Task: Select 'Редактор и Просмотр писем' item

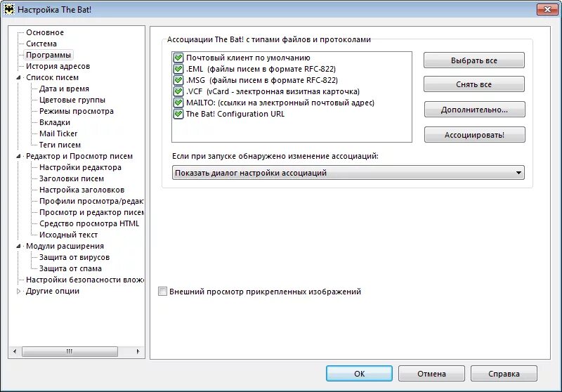Action: (79, 156)
